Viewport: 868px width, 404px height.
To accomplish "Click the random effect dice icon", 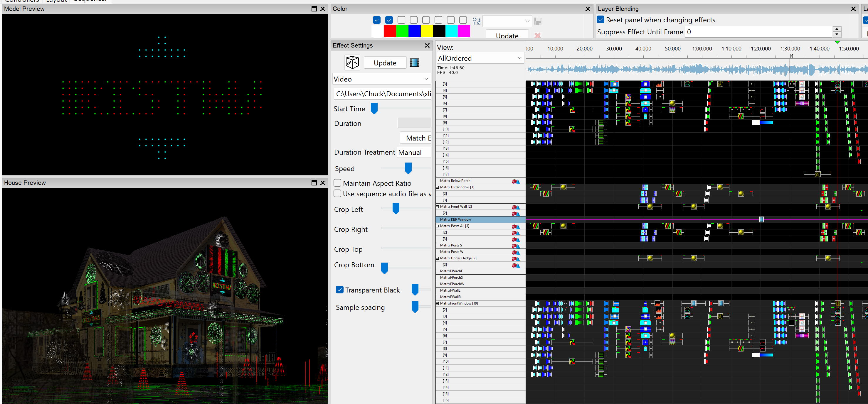I will (352, 62).
